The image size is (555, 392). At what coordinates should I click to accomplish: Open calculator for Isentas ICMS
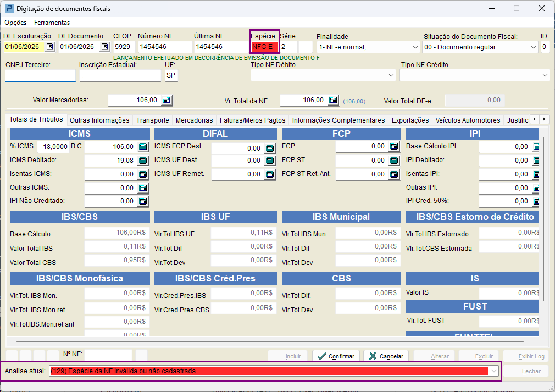coord(143,174)
